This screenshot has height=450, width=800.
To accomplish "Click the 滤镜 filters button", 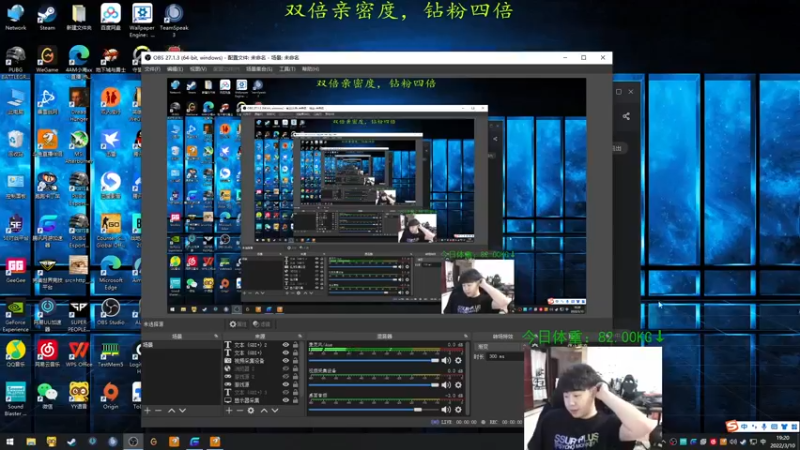I will click(262, 324).
